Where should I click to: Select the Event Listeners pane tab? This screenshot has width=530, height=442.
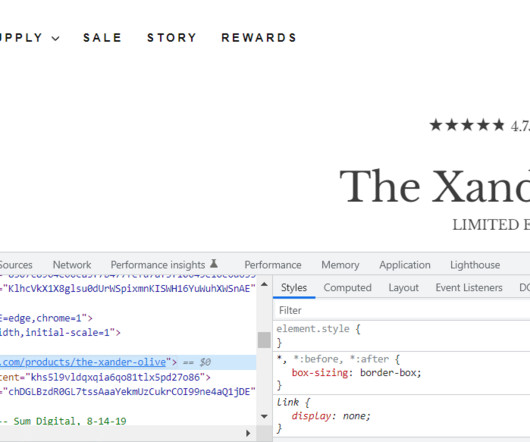[x=469, y=288]
